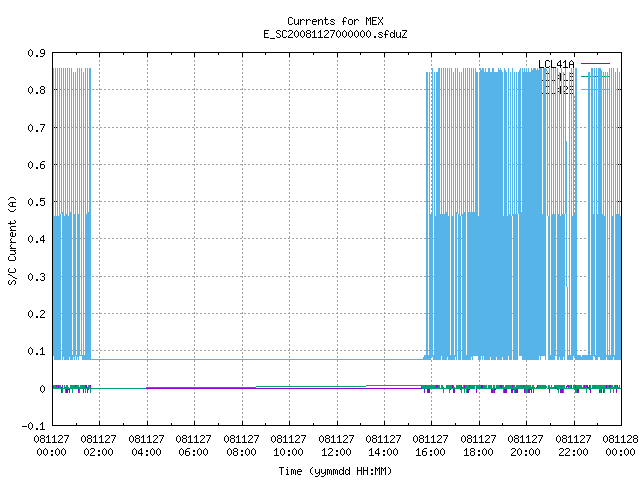Click the purple LCL41A legend line sample
This screenshot has width=640, height=480.
point(595,64)
